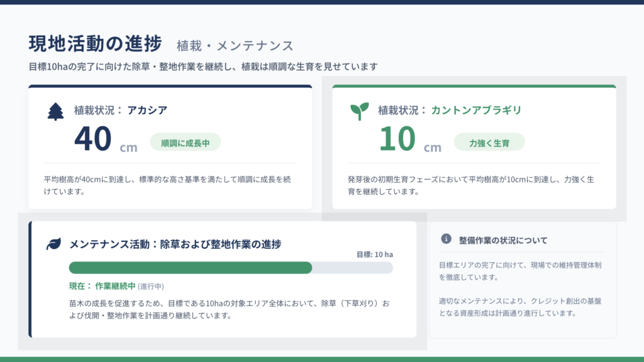Viewport: 644px width, 362px height.
Task: Click the seedling sprout icon
Action: tap(359, 111)
